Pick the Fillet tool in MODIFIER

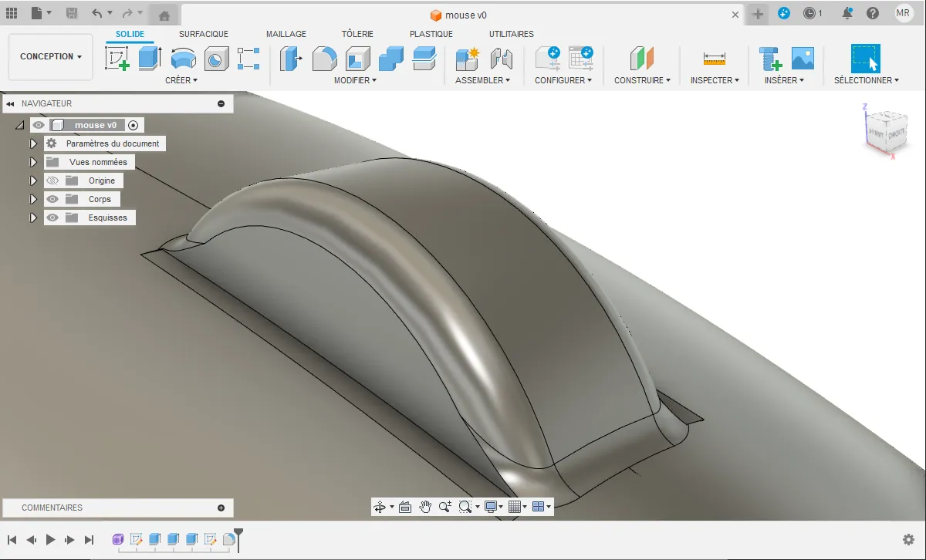(324, 59)
